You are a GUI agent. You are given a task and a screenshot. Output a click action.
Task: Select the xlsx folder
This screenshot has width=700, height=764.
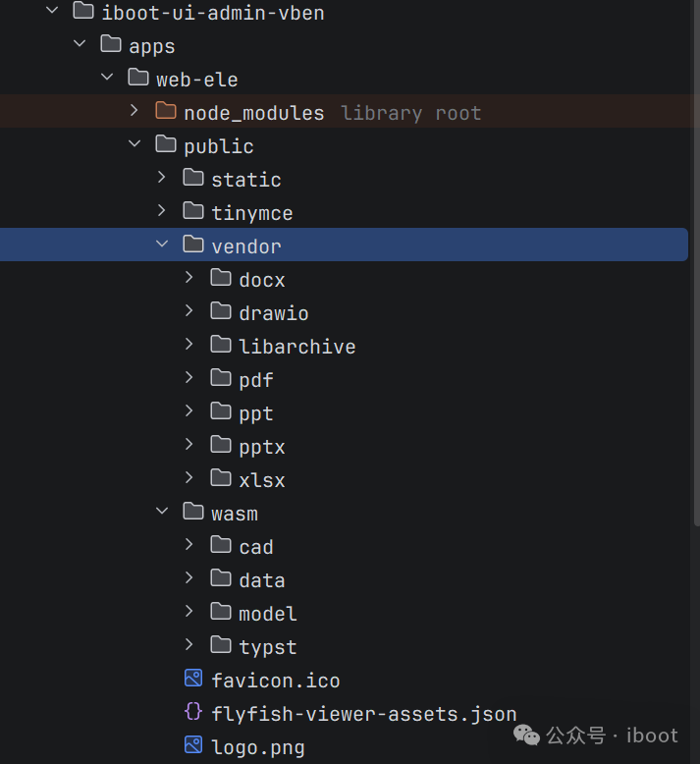click(261, 481)
